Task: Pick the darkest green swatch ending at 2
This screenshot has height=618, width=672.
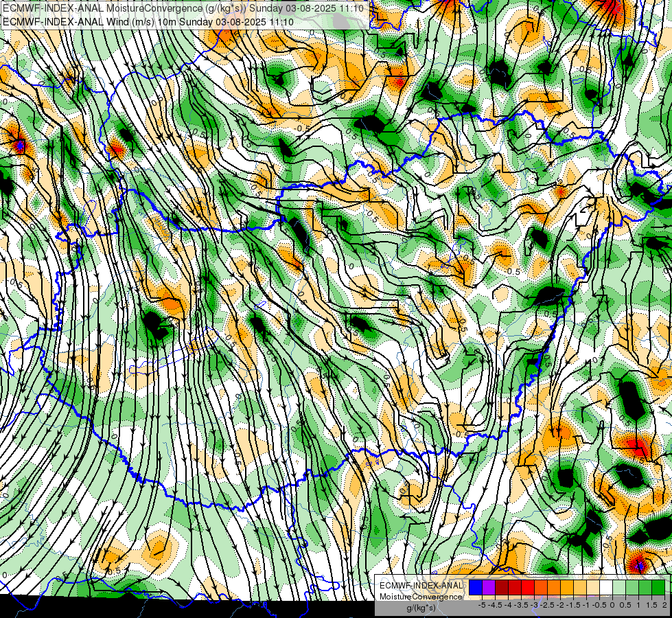Action: pyautogui.click(x=658, y=588)
